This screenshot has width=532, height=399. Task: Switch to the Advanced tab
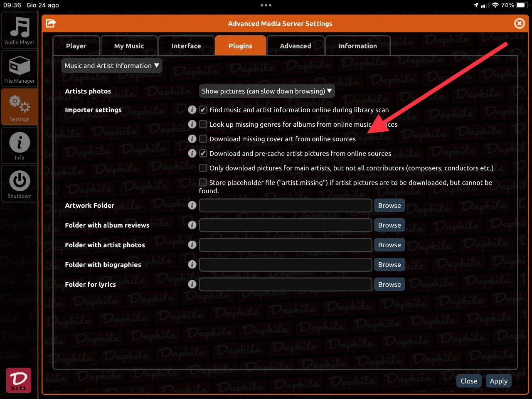coord(296,46)
